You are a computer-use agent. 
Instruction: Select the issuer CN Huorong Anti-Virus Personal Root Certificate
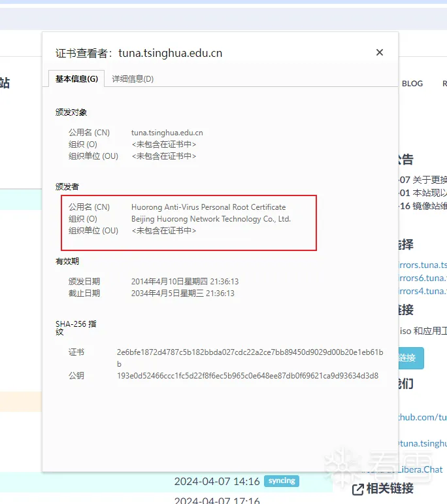coord(208,207)
